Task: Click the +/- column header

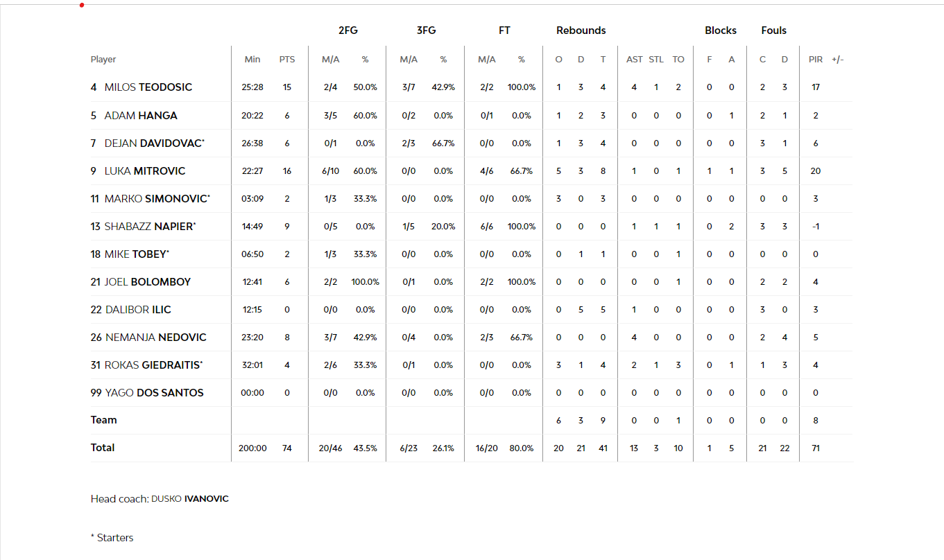Action: coord(837,60)
